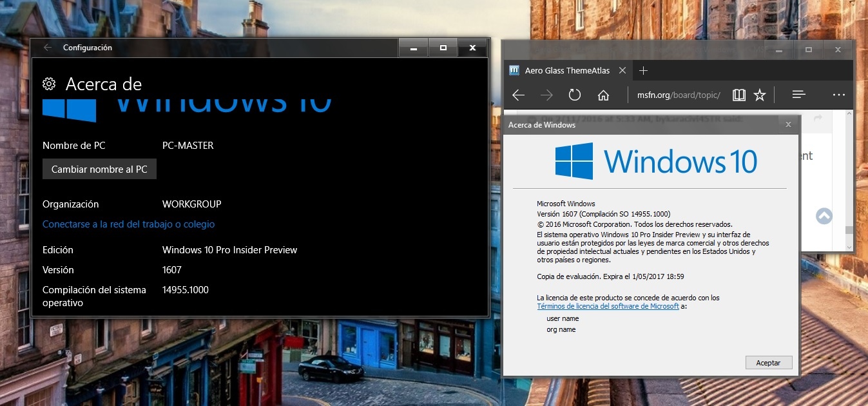Click the scroll-to-top circle button on page
Screen dimensions: 868x406
[x=824, y=217]
